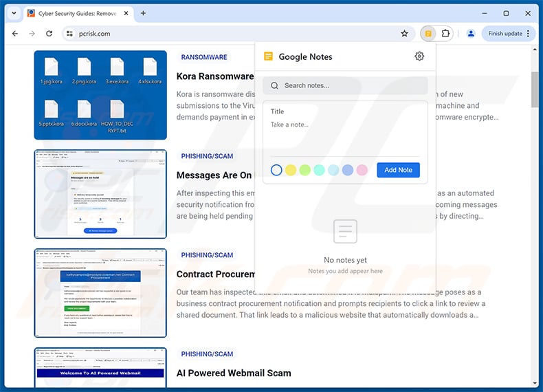Focus the Search notes field
Image resolution: width=543 pixels, height=392 pixels.
click(x=345, y=85)
